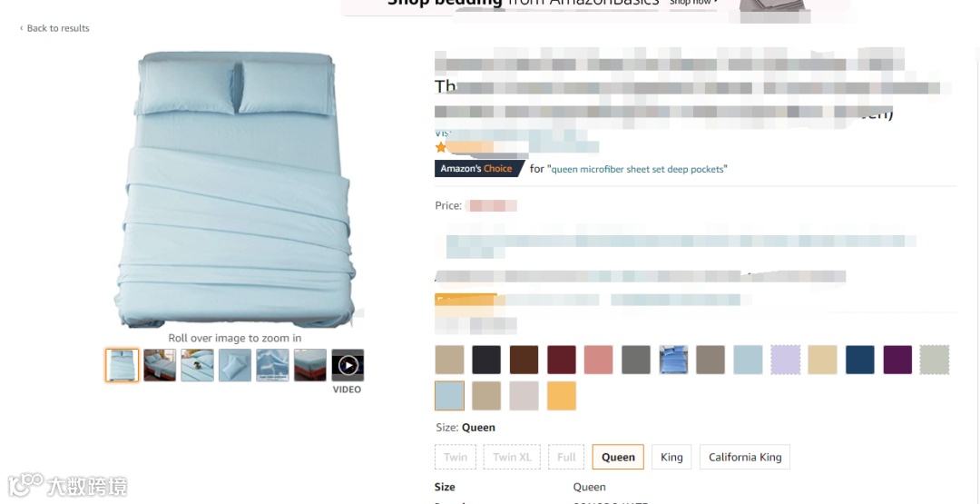Image resolution: width=980 pixels, height=504 pixels.
Task: Select the blue patterned bed swatch
Action: coord(673,360)
